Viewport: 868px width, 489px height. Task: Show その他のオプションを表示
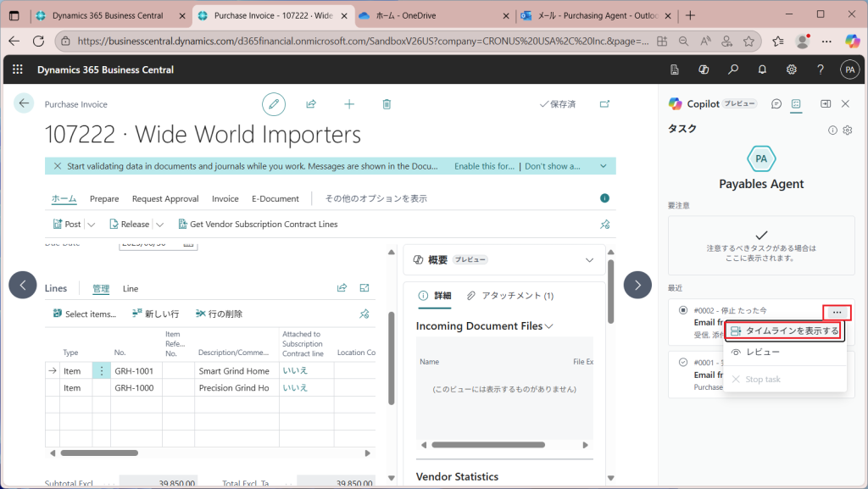click(376, 198)
